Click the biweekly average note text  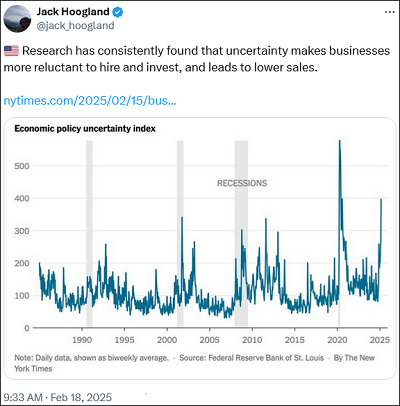tap(91, 358)
